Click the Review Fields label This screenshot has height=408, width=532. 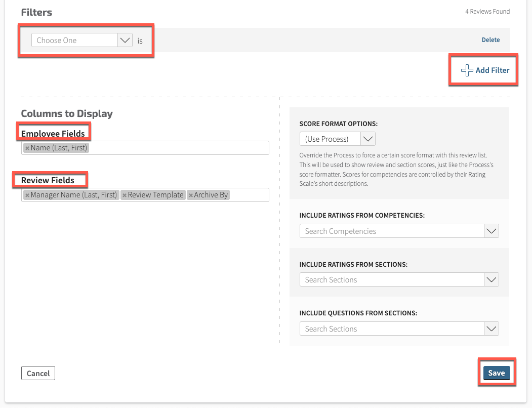click(x=48, y=180)
